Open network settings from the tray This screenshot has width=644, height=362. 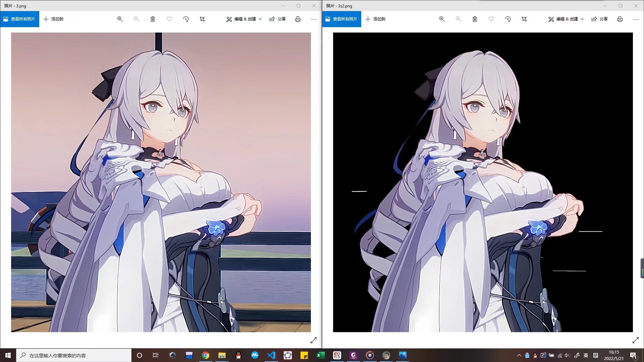(560, 356)
